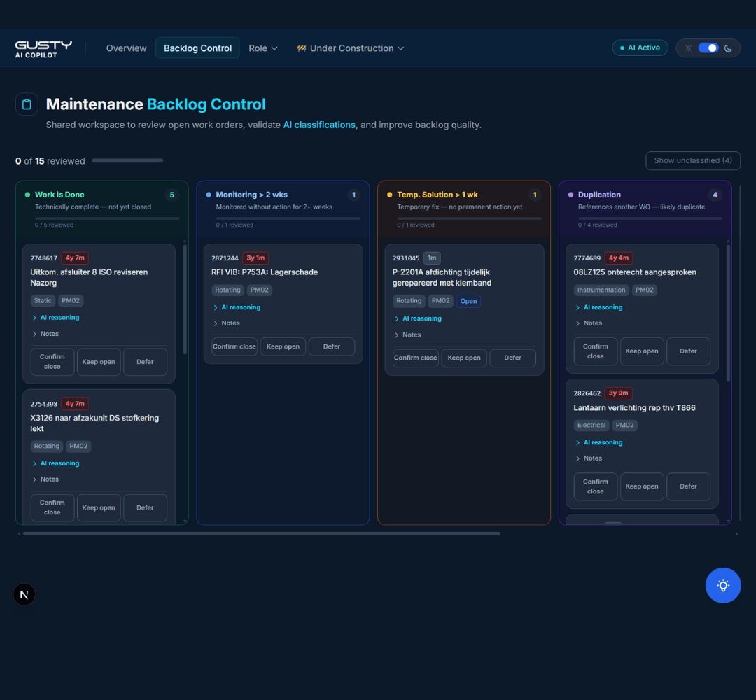Switch to the Overview tab

point(126,48)
